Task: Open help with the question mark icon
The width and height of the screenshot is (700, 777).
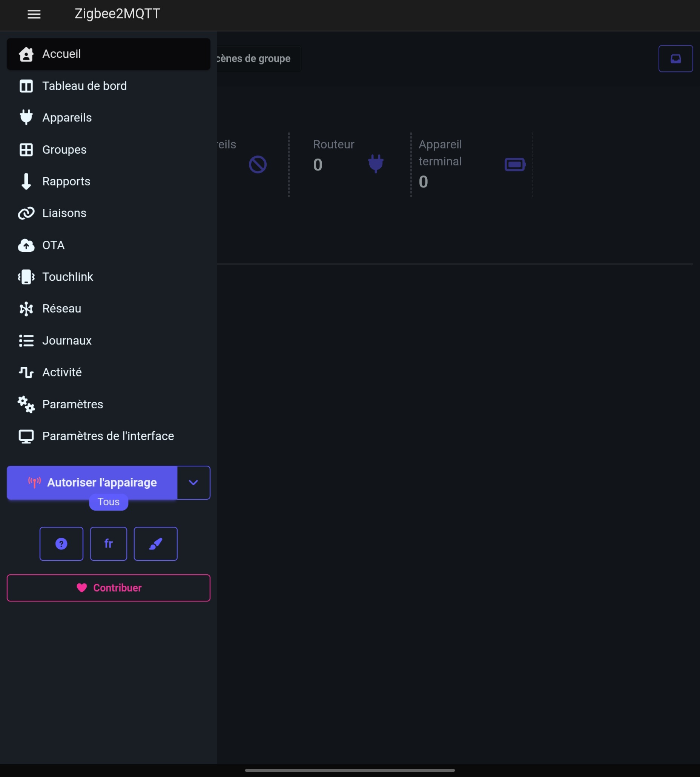Action: [61, 543]
